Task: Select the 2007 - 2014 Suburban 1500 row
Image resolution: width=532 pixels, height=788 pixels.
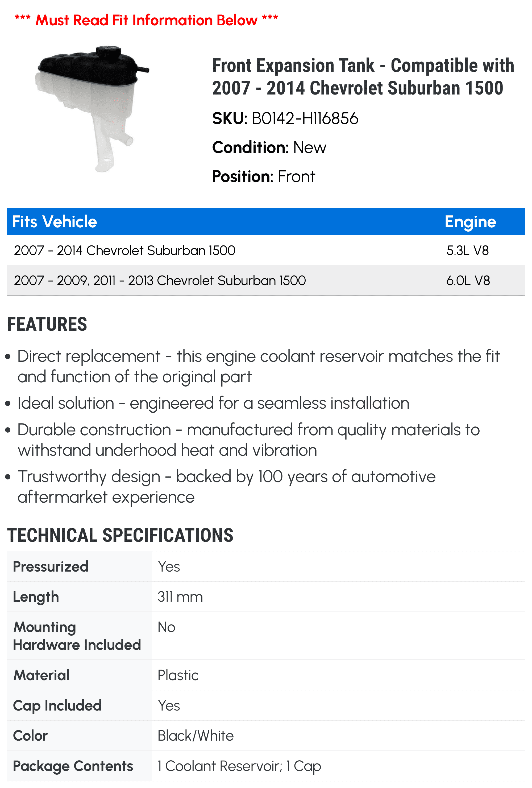Action: pos(266,250)
